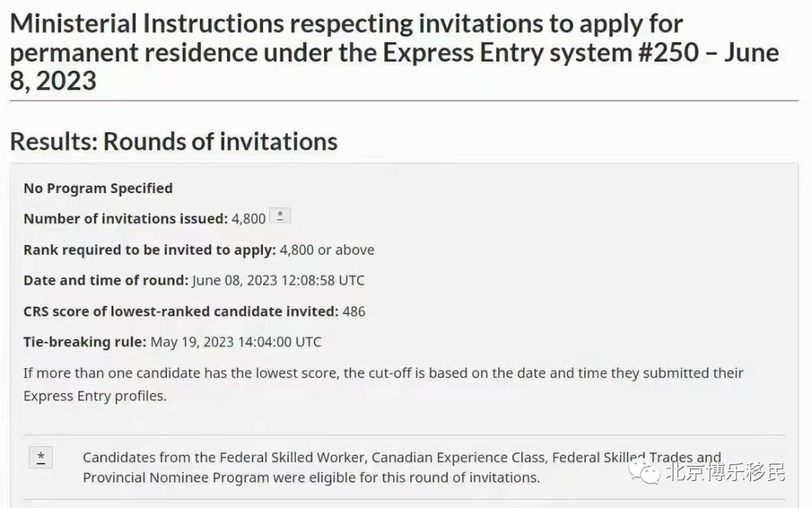
Task: Click 'CRS score of lowest-ranked candidate invited' label
Action: (181, 311)
